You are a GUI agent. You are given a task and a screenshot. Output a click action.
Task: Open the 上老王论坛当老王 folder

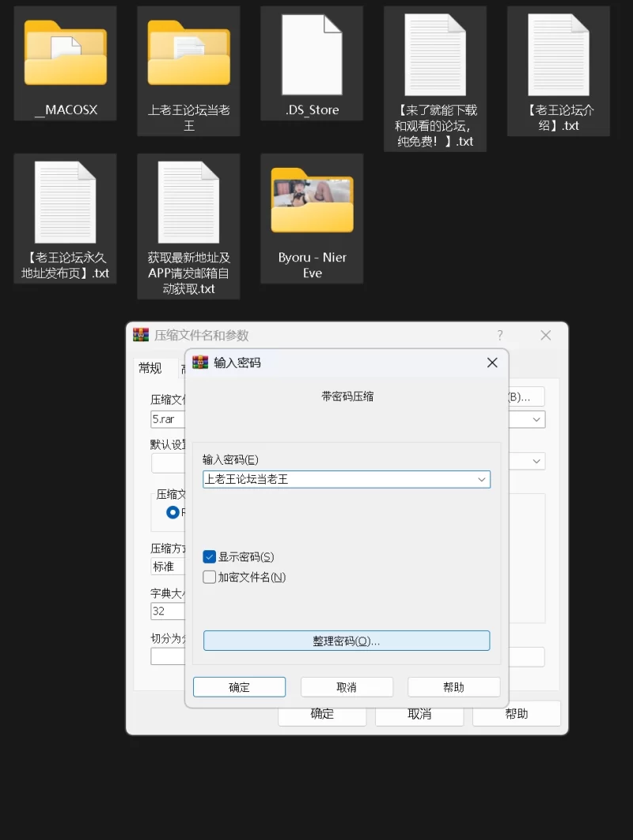pyautogui.click(x=188, y=55)
